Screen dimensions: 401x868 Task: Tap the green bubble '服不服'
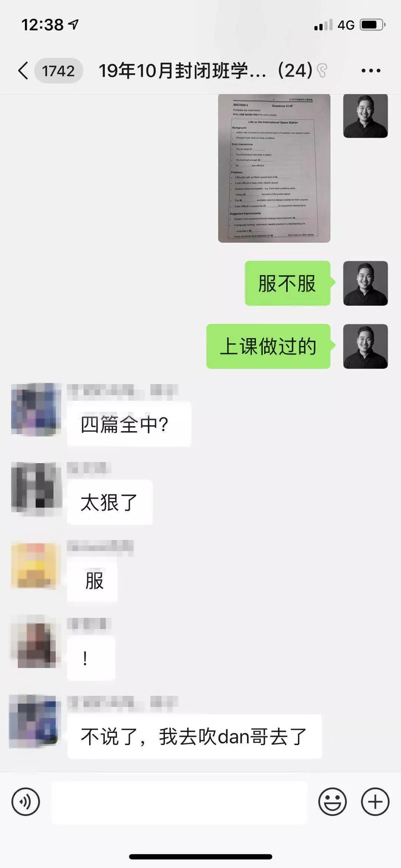[288, 283]
